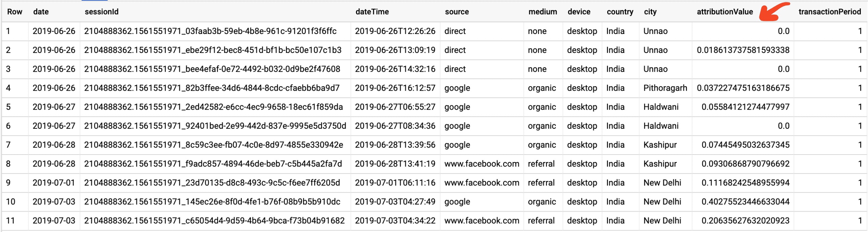This screenshot has height=232, width=868.
Task: Click the dateTime column header
Action: 372,12
